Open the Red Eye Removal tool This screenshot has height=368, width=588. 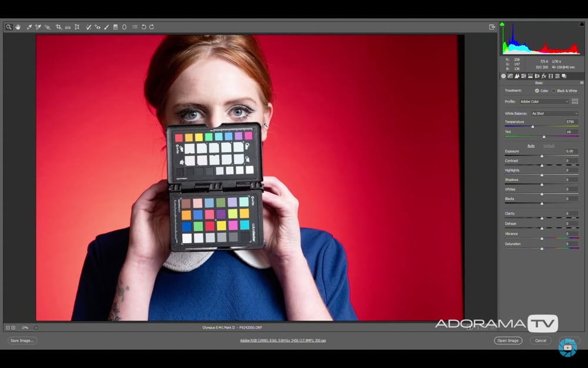[x=98, y=26]
